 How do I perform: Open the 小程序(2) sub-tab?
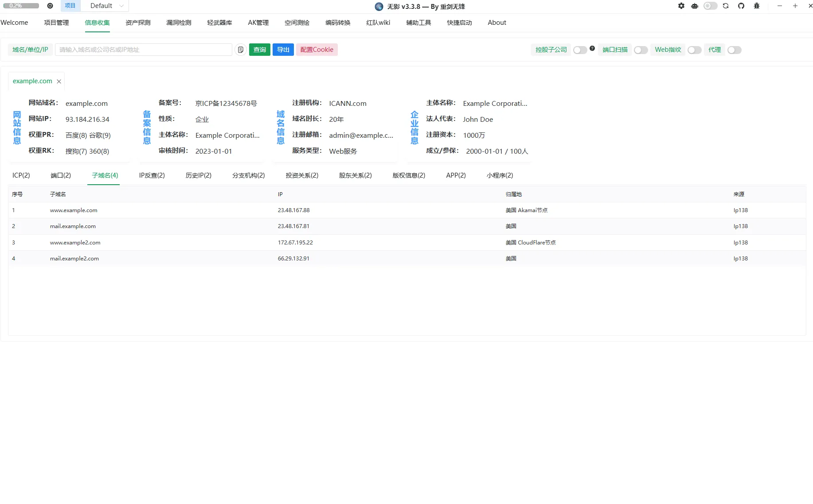point(500,175)
